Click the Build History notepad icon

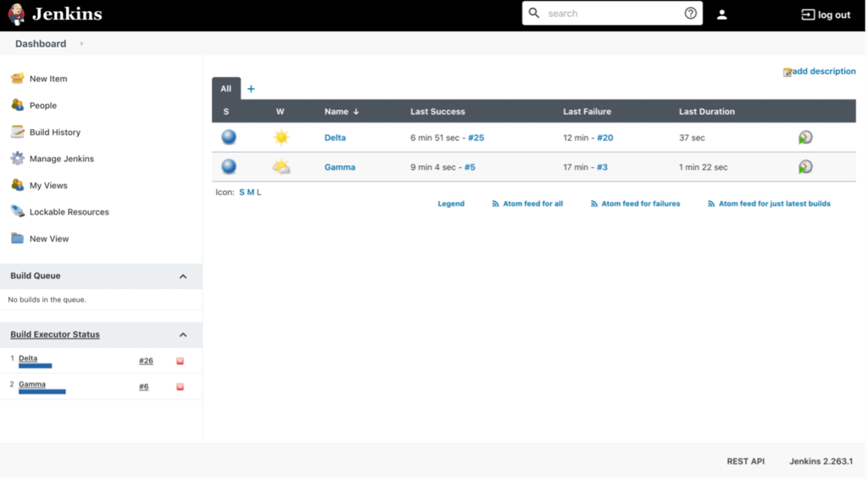[x=17, y=131]
